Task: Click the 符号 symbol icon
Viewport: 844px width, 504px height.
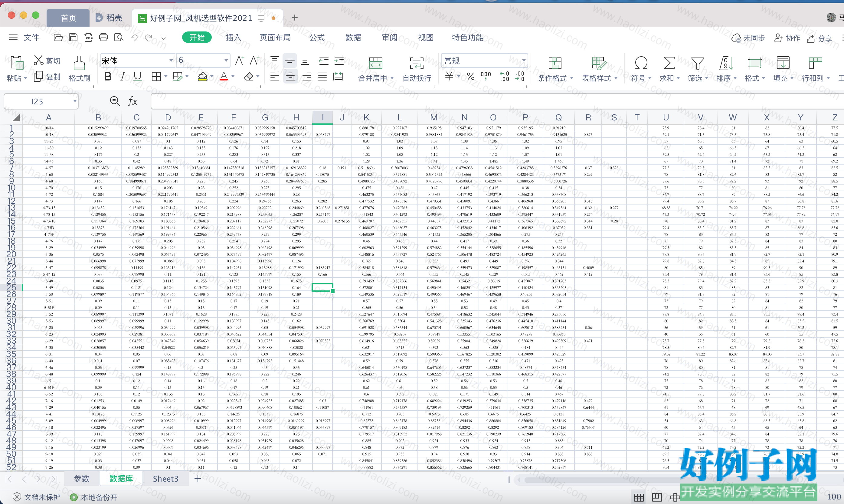Action: (x=641, y=63)
